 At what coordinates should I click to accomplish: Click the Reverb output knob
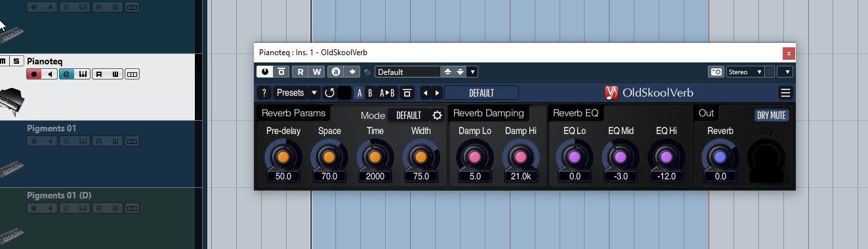click(x=720, y=157)
